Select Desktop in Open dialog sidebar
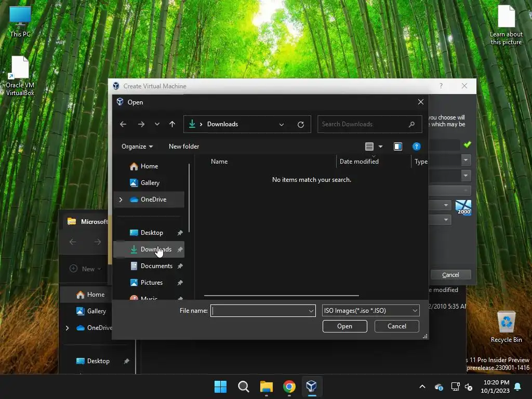The height and width of the screenshot is (399, 532). [149, 232]
